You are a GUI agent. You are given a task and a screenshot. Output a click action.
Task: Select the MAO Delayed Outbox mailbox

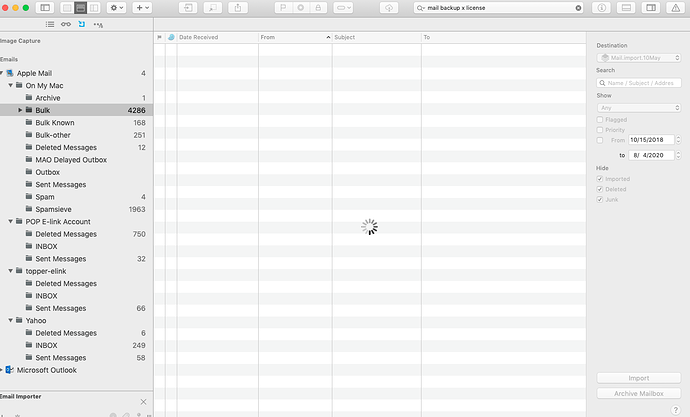pos(77,160)
